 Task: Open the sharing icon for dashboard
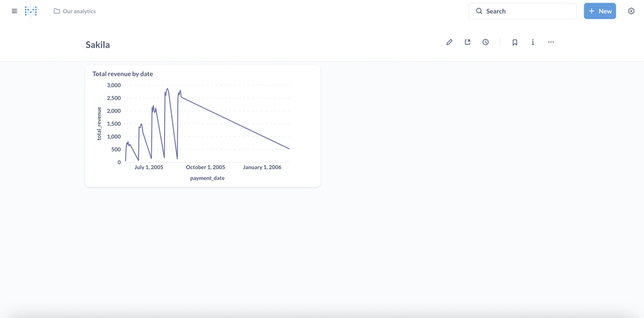[x=467, y=42]
